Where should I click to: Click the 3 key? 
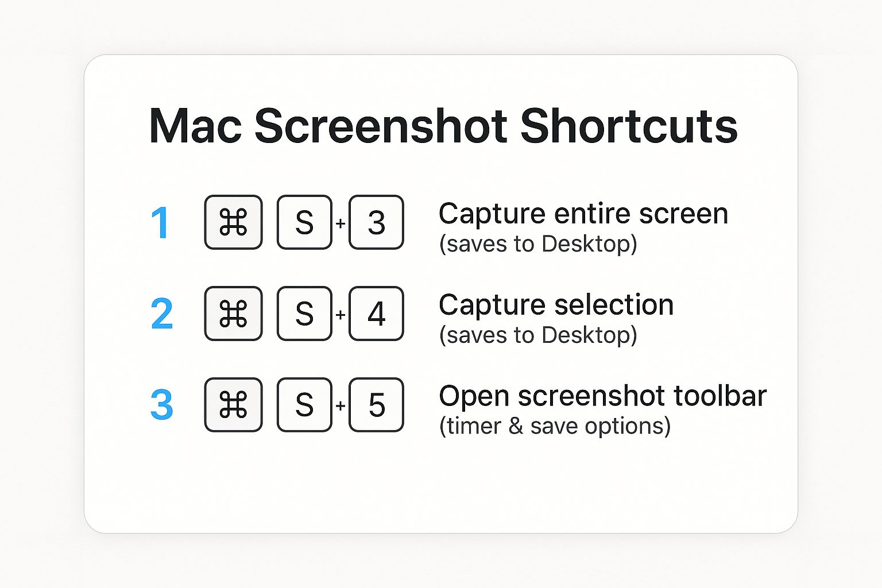tap(376, 222)
